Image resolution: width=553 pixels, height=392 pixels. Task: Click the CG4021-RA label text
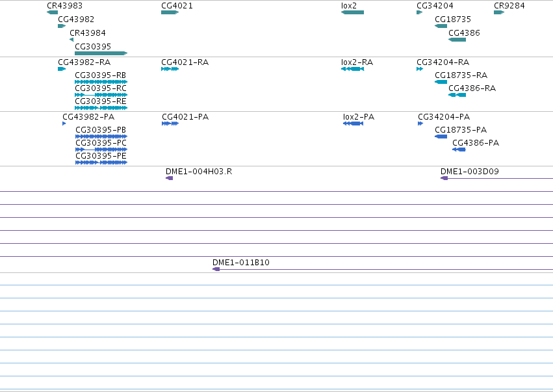tap(185, 62)
